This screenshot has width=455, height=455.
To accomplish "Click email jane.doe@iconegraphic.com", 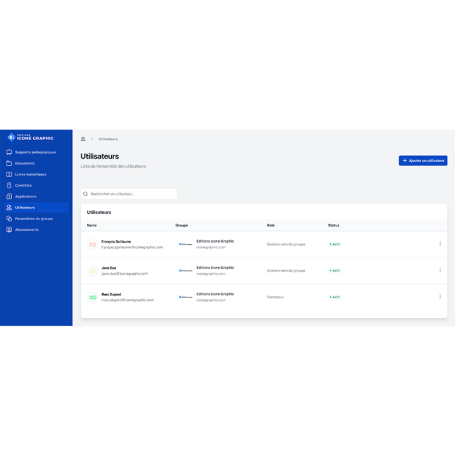I will (x=125, y=274).
